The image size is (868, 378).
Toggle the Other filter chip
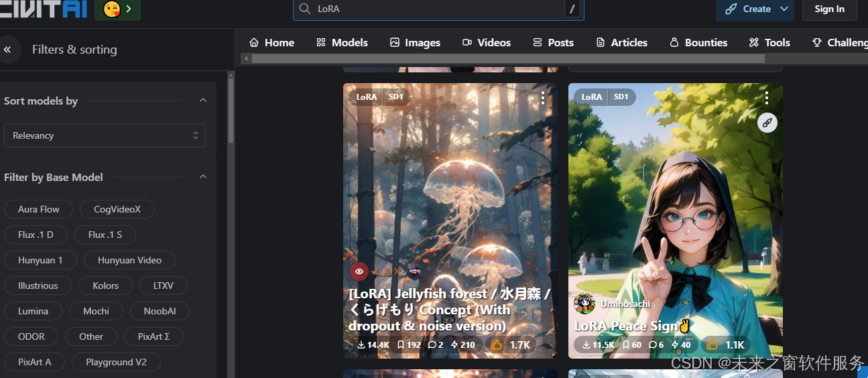point(91,336)
